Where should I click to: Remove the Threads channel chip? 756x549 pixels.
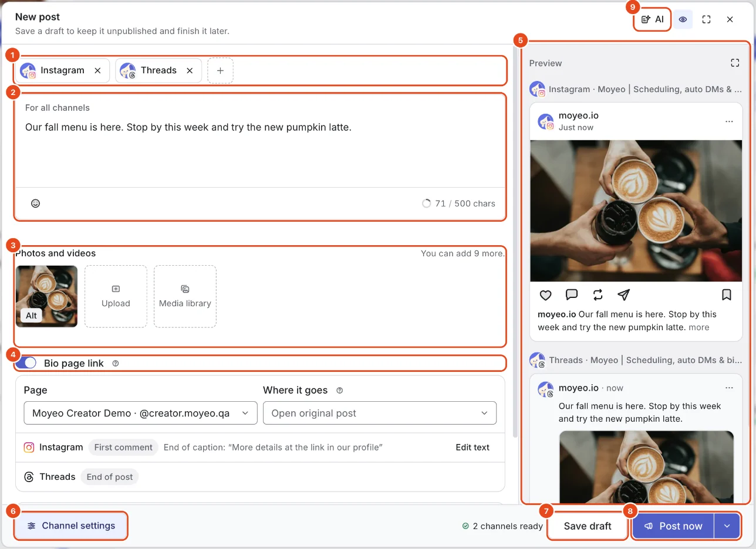click(x=190, y=70)
